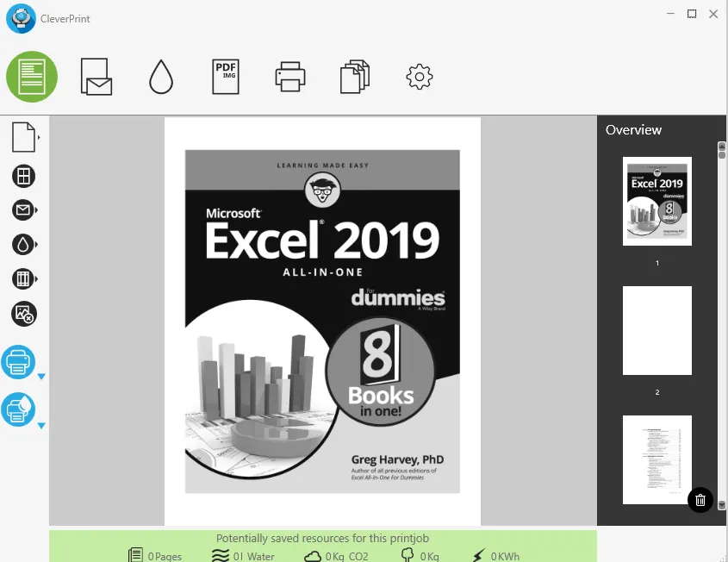This screenshot has width=728, height=562.
Task: Click the remove images sidebar icon
Action: (23, 314)
